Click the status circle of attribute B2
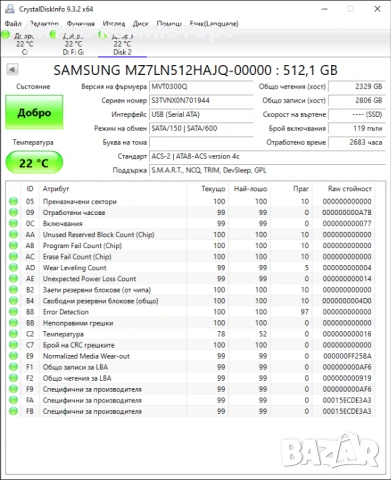This screenshot has height=480, width=391. (x=13, y=290)
